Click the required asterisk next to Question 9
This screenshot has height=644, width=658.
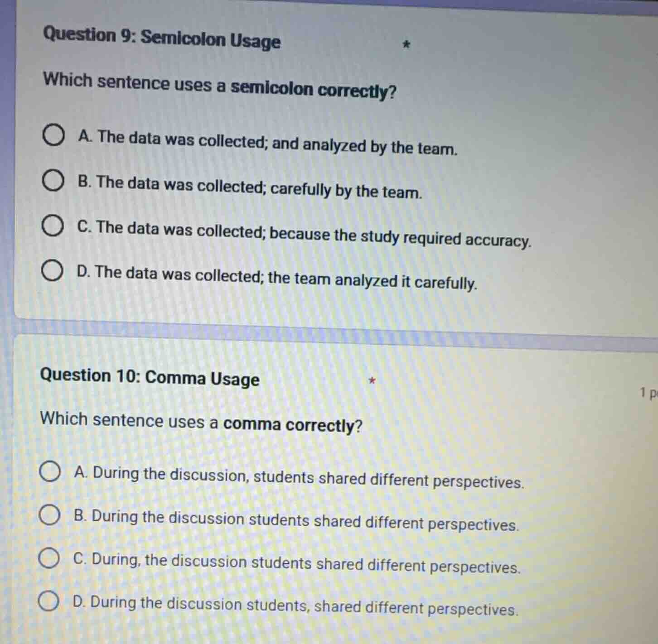(x=406, y=44)
